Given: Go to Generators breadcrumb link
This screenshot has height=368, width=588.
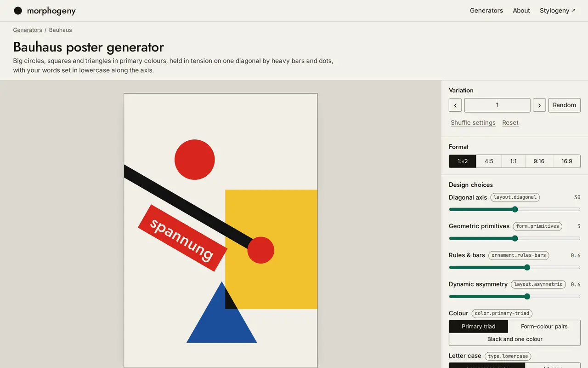Looking at the screenshot, I should 28,30.
